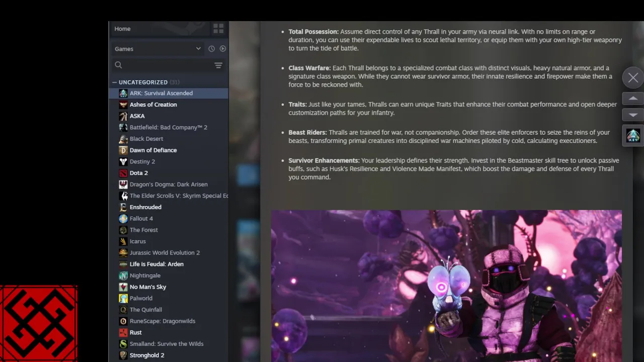This screenshot has width=644, height=362.
Task: Click the Destiny 2 game icon
Action: pos(123,161)
